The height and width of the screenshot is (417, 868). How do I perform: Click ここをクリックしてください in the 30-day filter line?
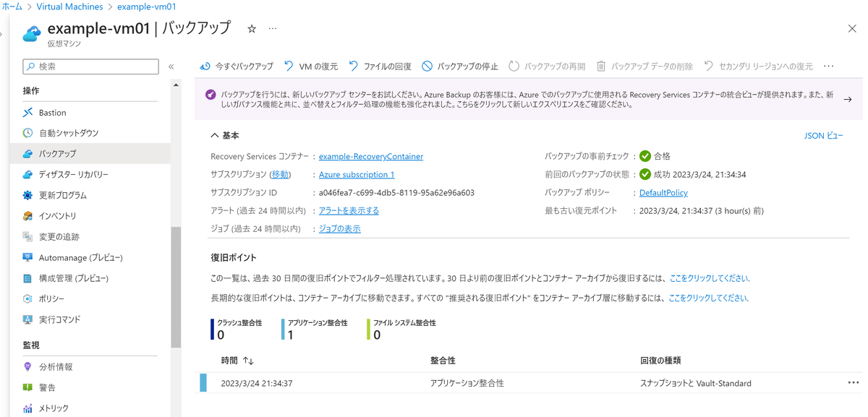709,278
